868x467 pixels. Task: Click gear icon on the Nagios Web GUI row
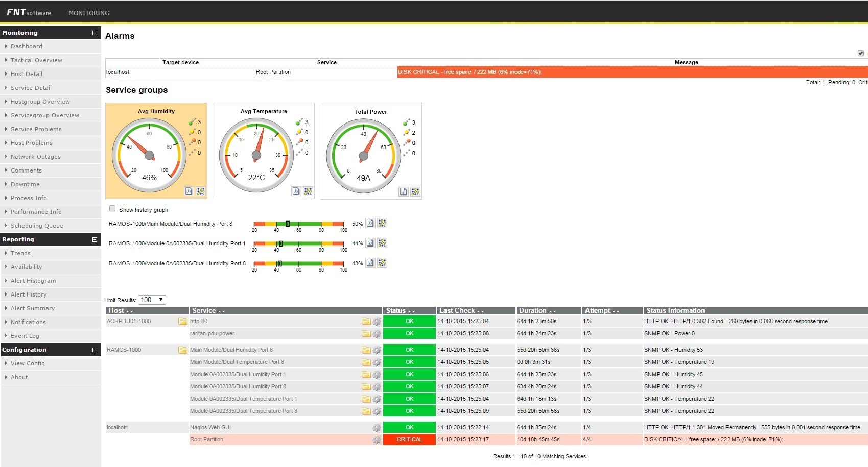click(x=377, y=428)
